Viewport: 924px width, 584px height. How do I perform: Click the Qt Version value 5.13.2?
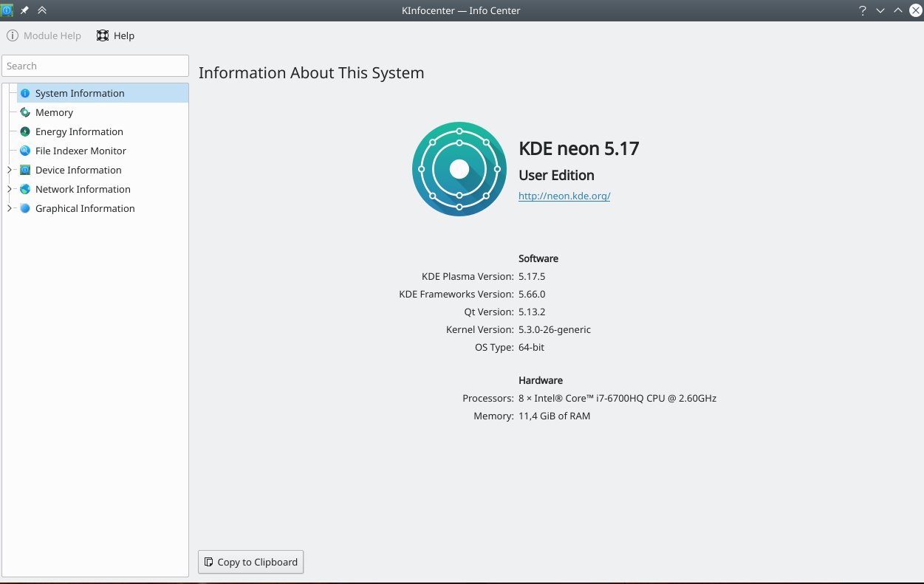532,312
